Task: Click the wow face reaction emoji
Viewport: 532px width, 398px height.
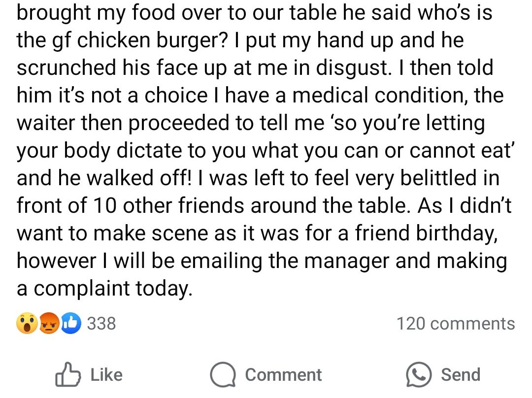Action: 27,323
